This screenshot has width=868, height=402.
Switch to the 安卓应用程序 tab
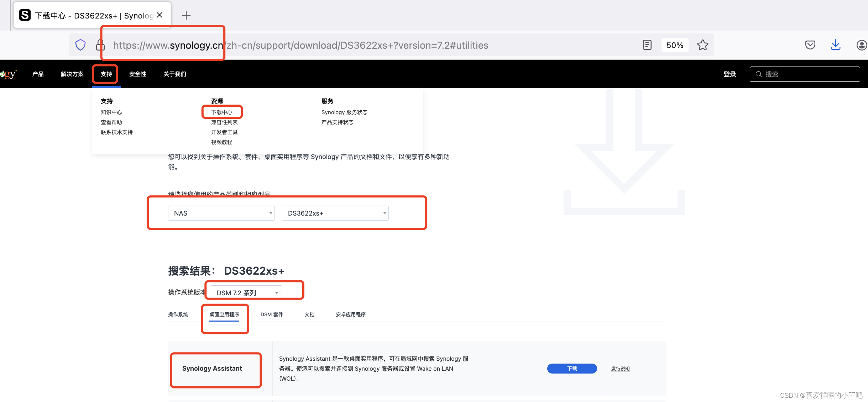350,314
